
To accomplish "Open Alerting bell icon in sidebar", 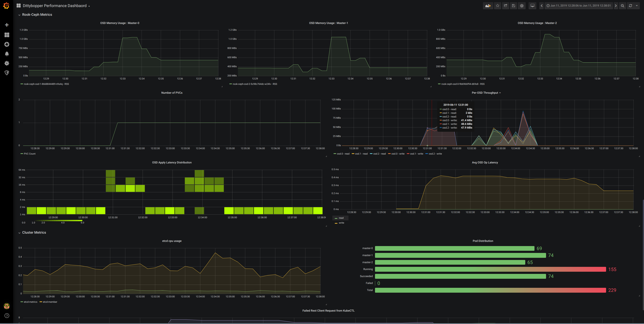I will [x=7, y=54].
